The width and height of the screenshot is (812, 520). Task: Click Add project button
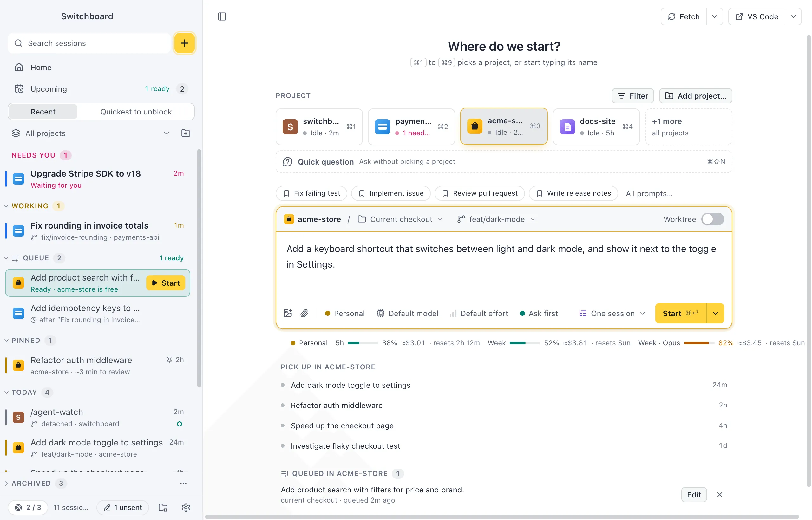pyautogui.click(x=696, y=96)
